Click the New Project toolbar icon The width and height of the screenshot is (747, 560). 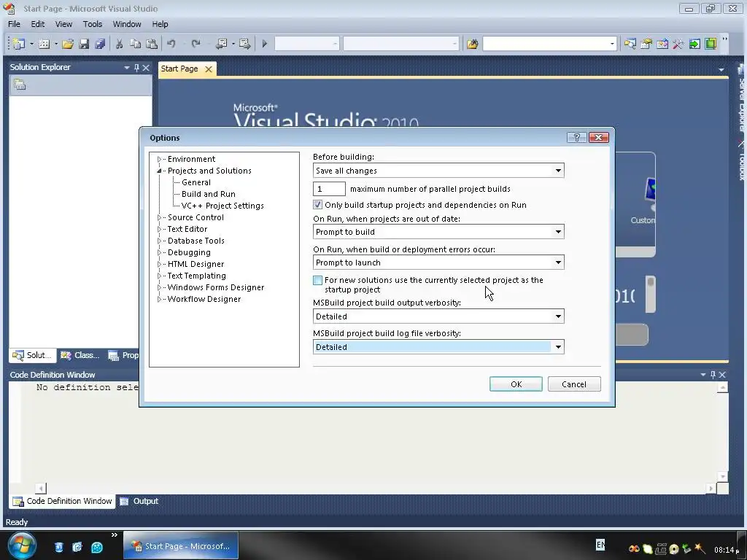coord(18,44)
